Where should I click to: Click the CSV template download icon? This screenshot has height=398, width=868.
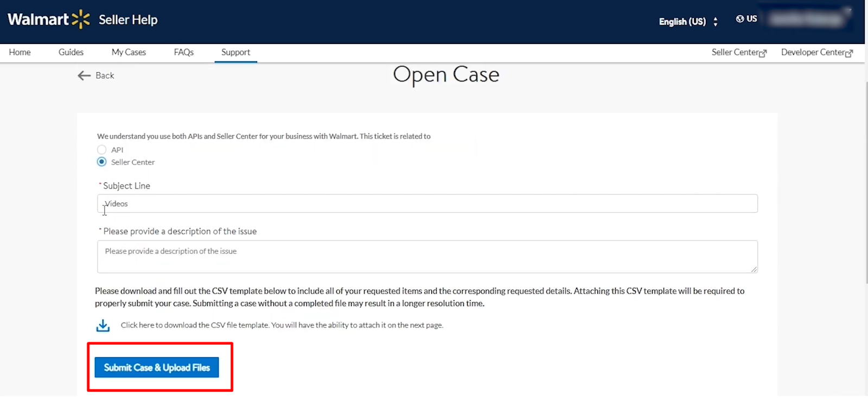(x=103, y=325)
